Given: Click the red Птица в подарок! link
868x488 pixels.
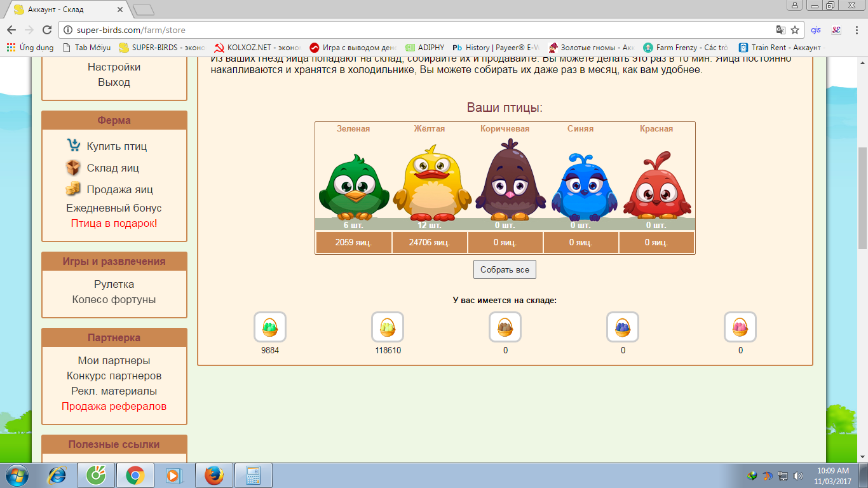Looking at the screenshot, I should coord(114,223).
